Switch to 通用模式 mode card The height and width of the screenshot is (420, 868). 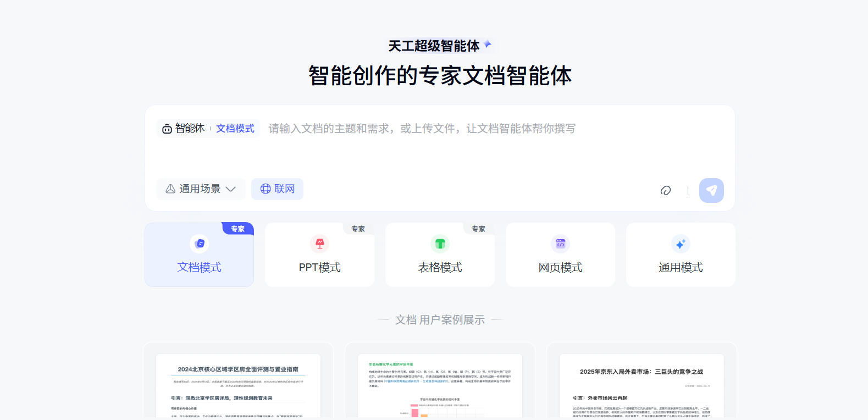(x=681, y=255)
